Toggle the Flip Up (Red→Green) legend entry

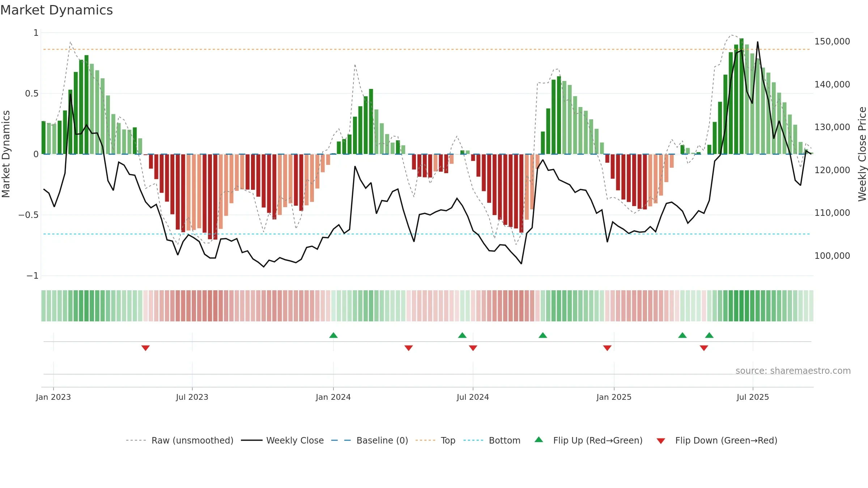[588, 440]
